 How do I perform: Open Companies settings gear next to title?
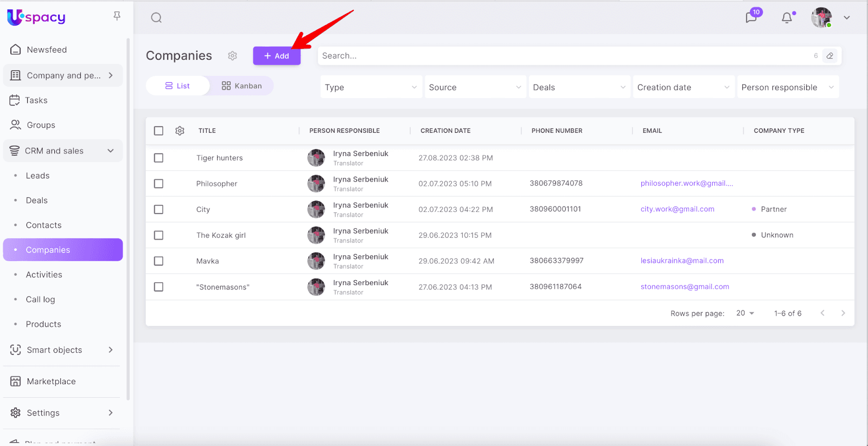pyautogui.click(x=232, y=56)
